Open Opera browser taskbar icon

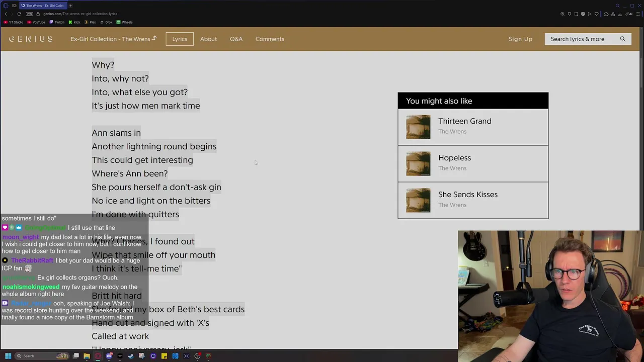point(98,356)
